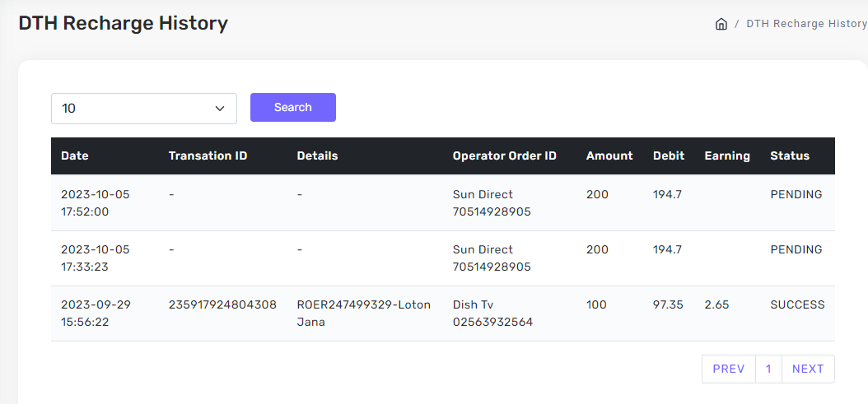Advance to the NEXT page

(x=807, y=369)
